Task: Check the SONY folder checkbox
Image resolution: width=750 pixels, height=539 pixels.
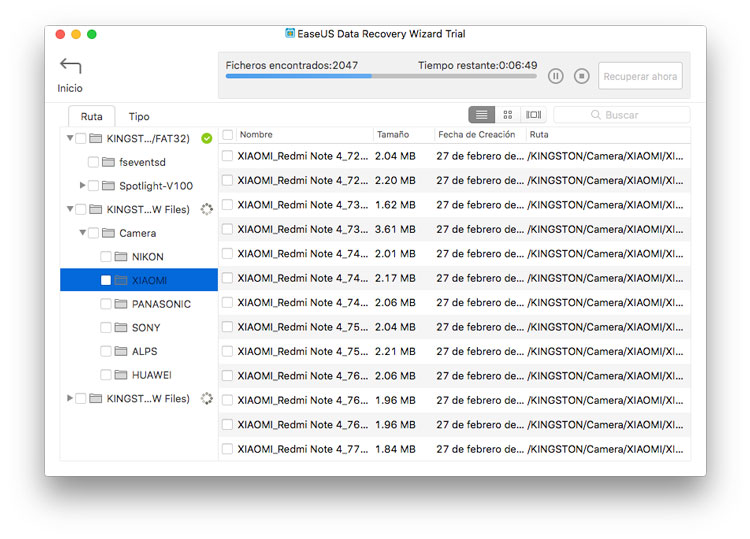Action: pos(106,328)
